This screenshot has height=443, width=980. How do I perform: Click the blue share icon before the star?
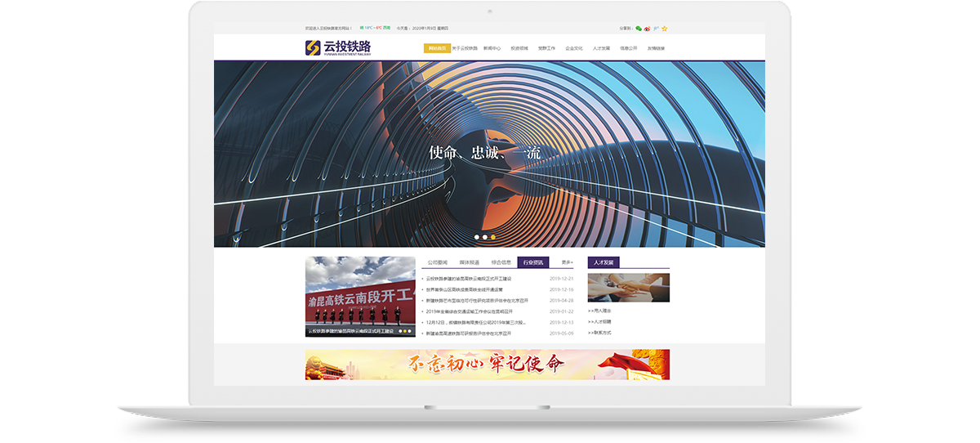pos(657,28)
